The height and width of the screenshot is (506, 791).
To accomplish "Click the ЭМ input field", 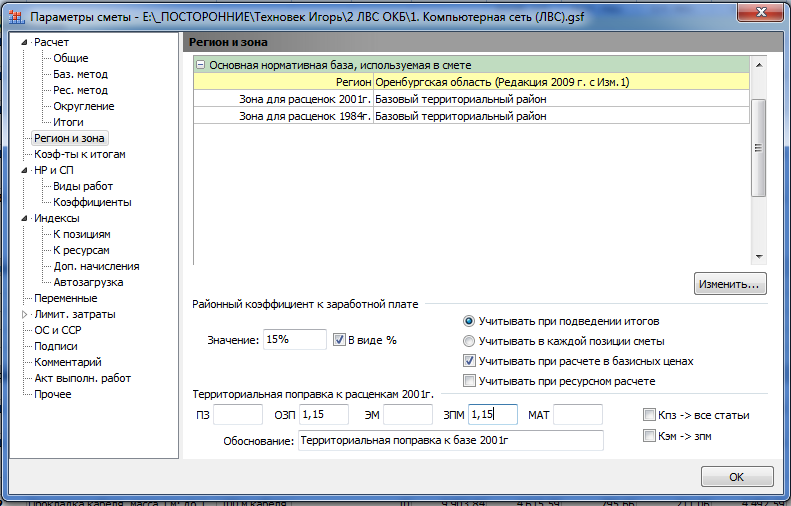I will click(408, 415).
